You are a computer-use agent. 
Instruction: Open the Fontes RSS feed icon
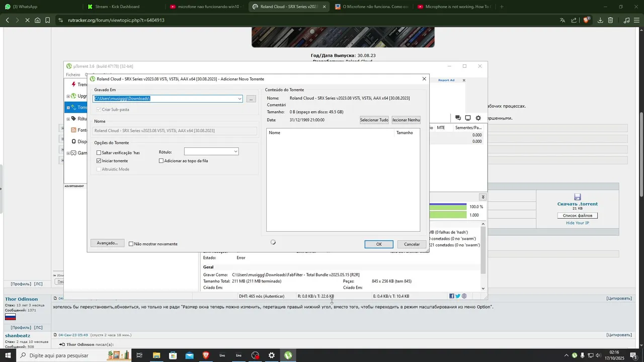pos(73,130)
